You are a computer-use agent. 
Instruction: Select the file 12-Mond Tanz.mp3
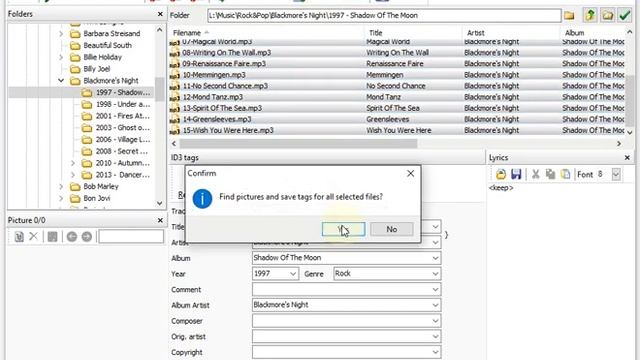212,97
